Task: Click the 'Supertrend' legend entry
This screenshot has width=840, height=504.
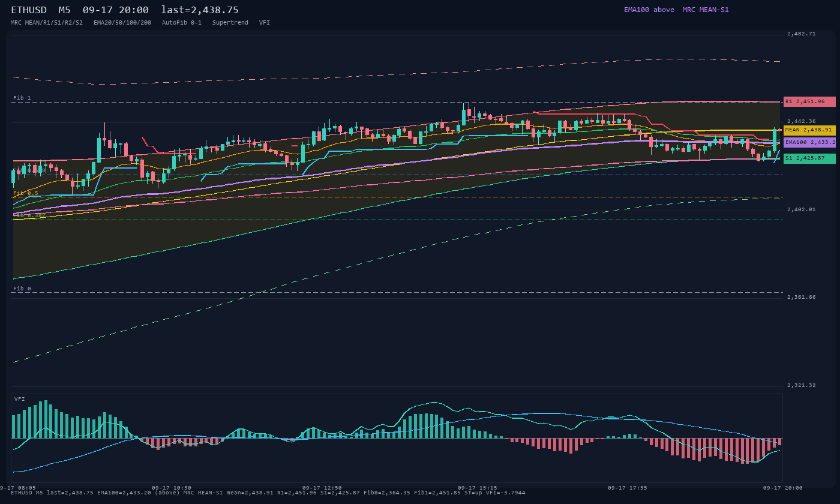Action: 230,22
